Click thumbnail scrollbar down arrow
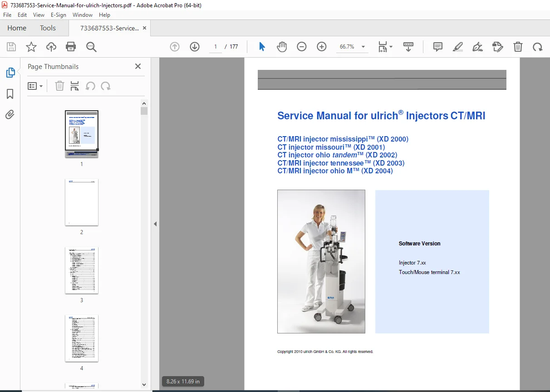550x392 pixels. (144, 385)
